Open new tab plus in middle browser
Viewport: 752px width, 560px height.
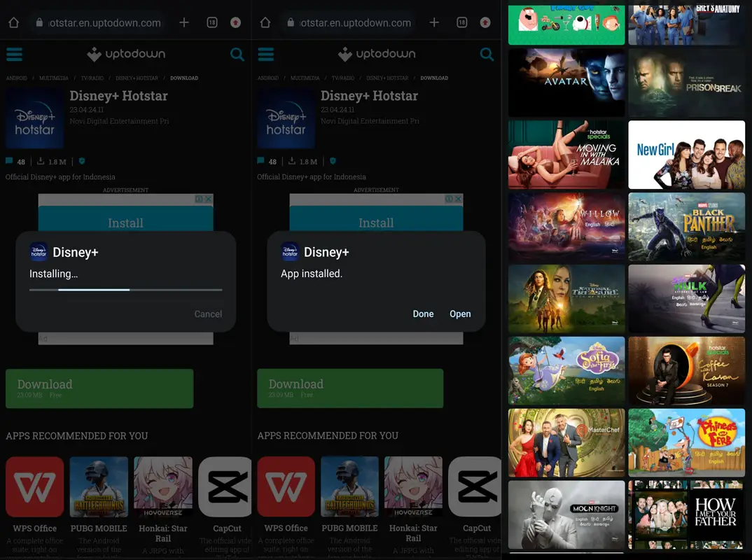[x=434, y=22]
